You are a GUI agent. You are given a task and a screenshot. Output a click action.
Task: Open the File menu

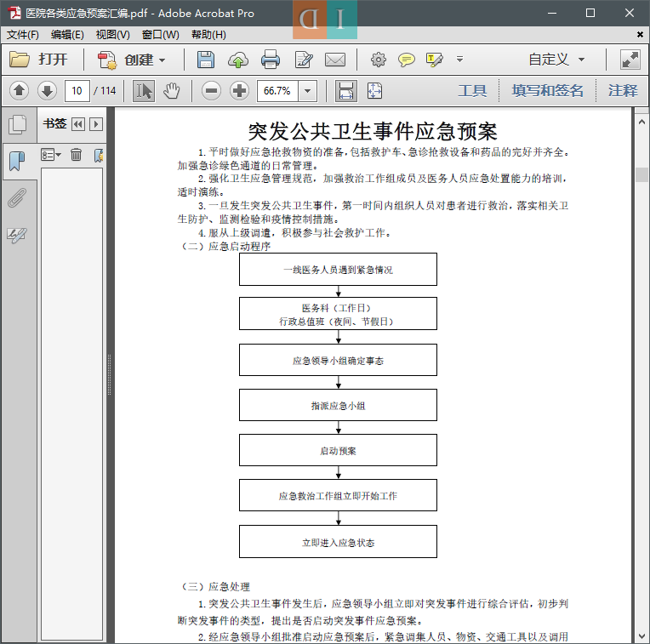23,34
